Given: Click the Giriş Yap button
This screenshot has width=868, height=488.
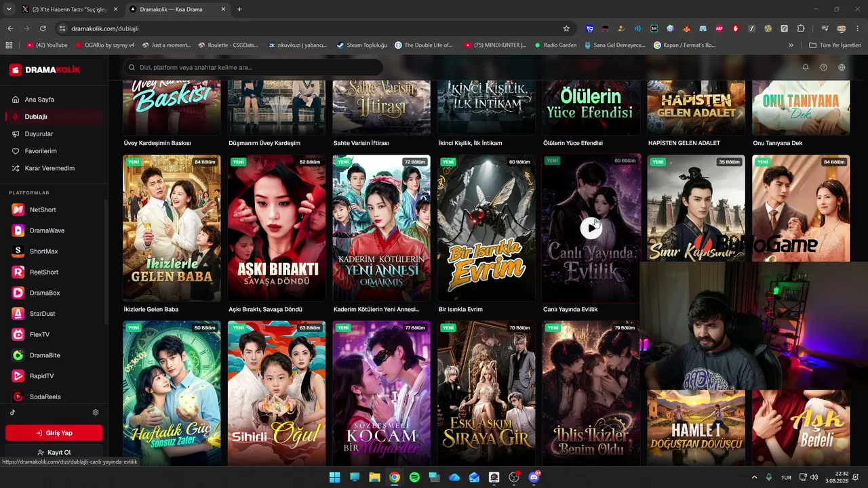Looking at the screenshot, I should [x=54, y=433].
